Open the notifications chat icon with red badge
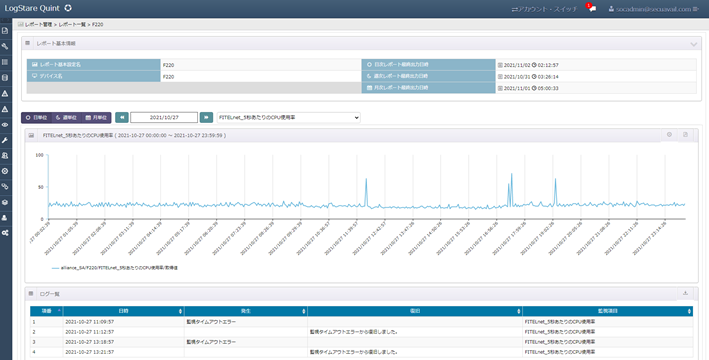709x360 pixels. pyautogui.click(x=591, y=9)
